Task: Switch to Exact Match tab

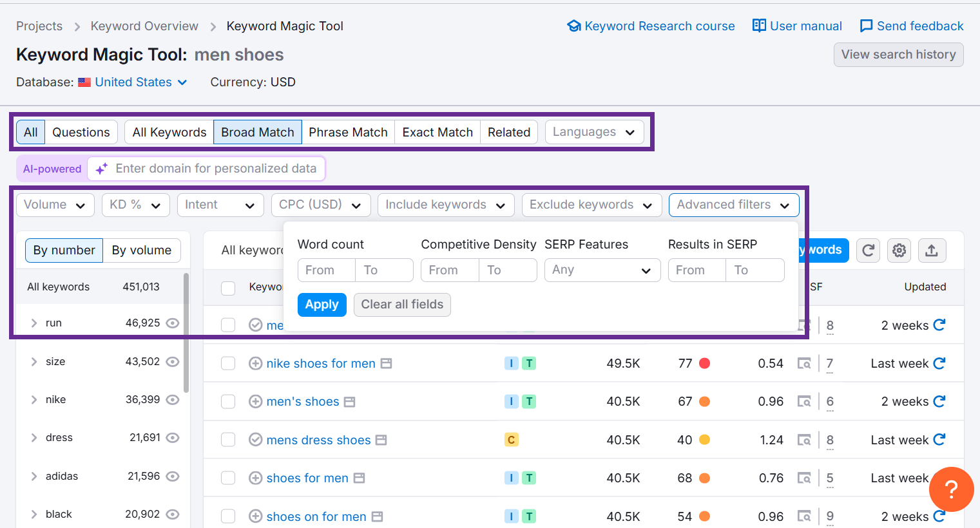Action: [437, 132]
